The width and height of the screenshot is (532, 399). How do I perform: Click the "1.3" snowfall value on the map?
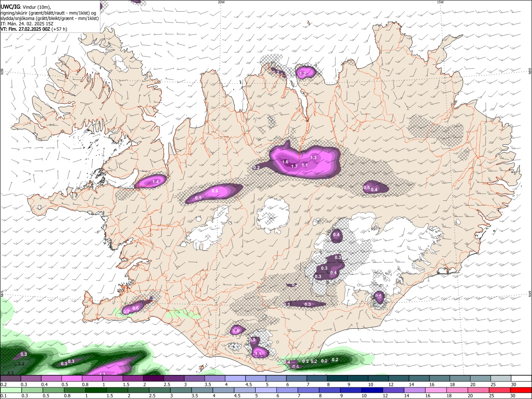click(x=313, y=158)
